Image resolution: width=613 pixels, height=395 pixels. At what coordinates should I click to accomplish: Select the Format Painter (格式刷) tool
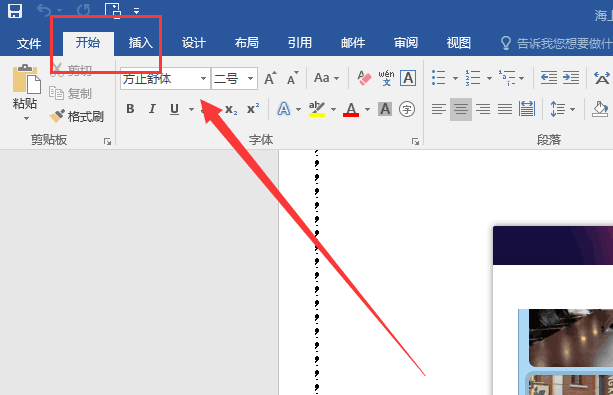(x=77, y=116)
